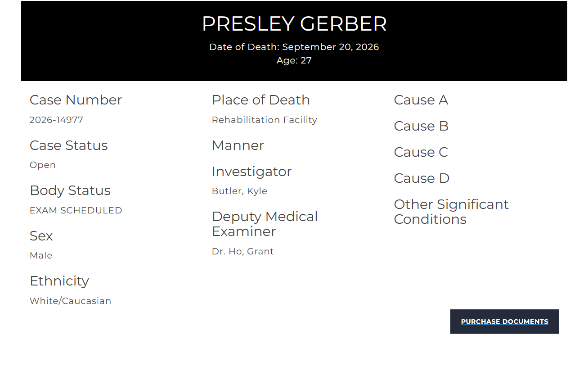Click the Body Status heading
The height and width of the screenshot is (376, 588).
(70, 190)
